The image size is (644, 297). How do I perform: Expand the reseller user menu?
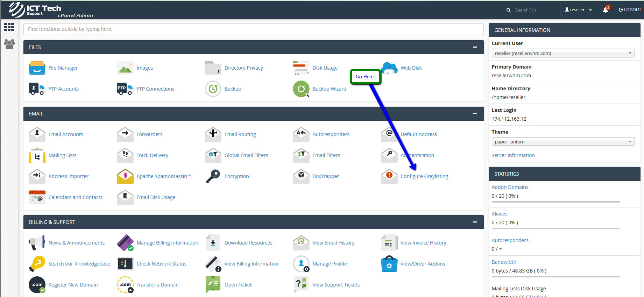click(578, 10)
